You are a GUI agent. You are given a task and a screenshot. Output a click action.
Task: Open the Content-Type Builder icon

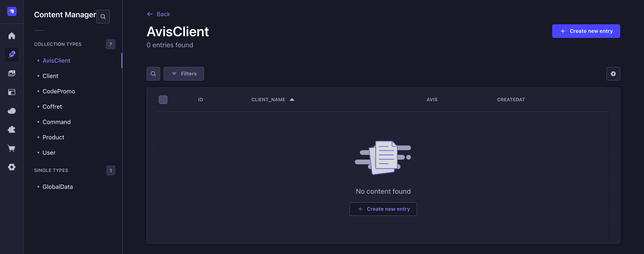[x=11, y=92]
